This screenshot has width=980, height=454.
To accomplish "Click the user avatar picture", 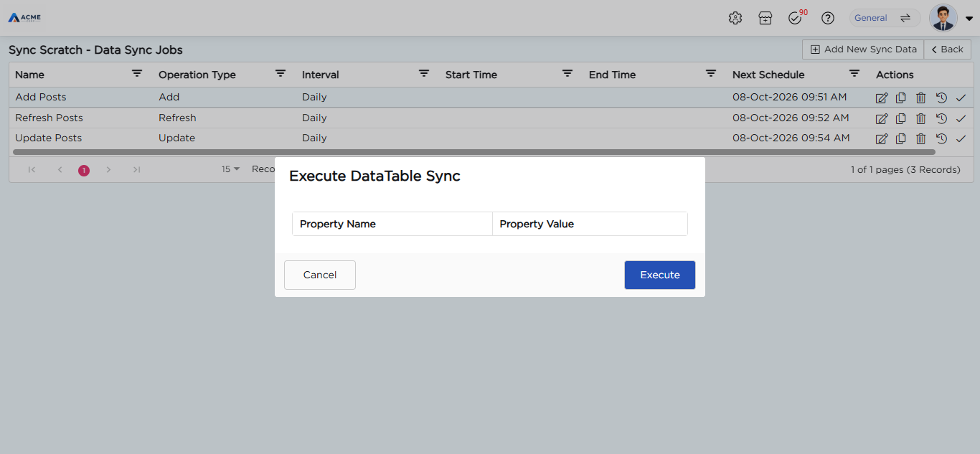I will click(x=943, y=18).
